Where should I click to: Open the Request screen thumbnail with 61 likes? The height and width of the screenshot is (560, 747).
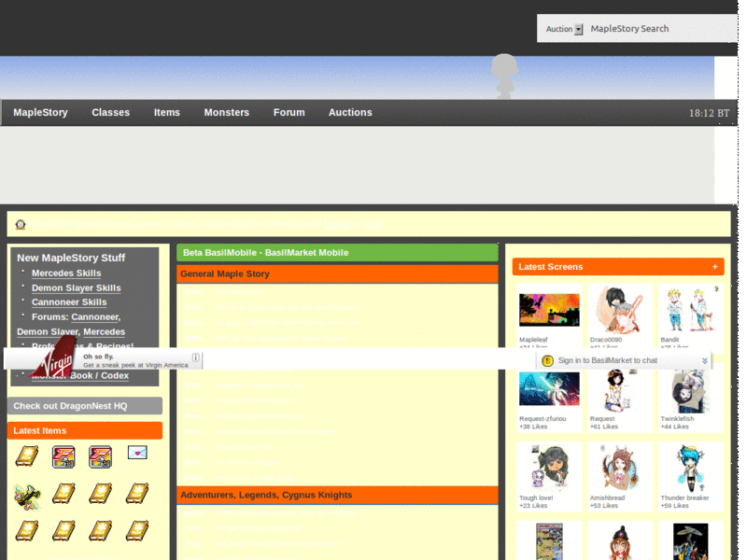click(618, 391)
